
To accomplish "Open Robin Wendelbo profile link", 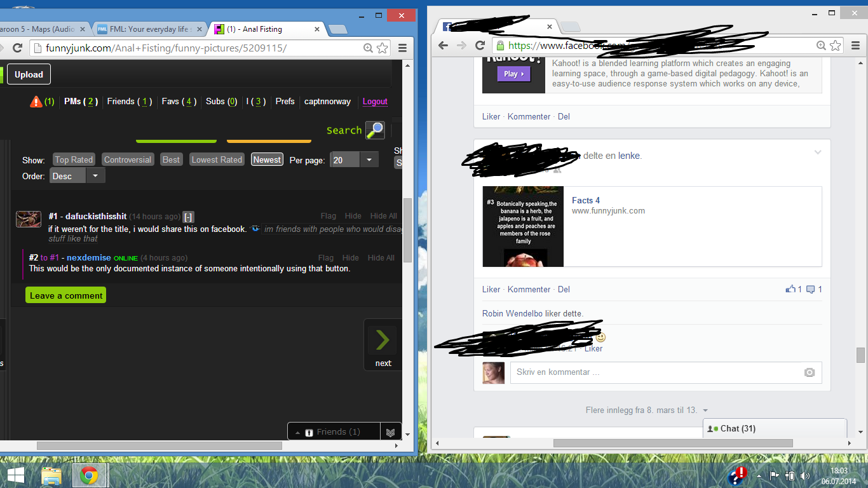I will coord(512,314).
